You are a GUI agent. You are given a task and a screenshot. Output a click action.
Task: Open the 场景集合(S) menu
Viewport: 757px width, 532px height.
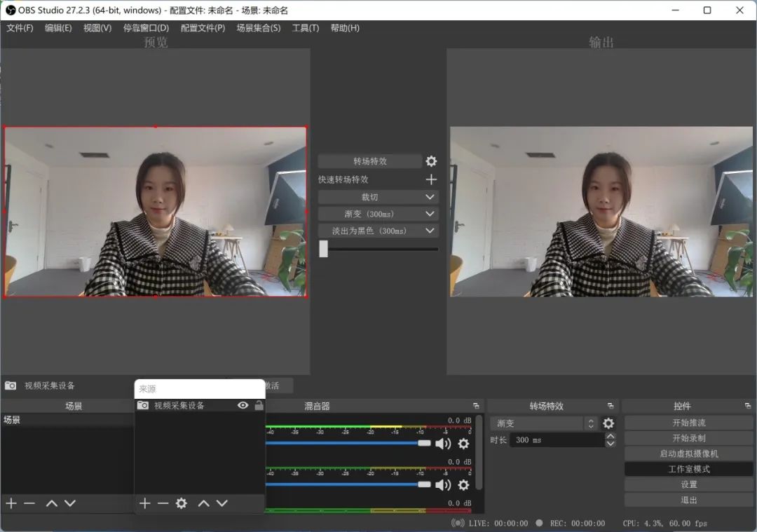257,28
